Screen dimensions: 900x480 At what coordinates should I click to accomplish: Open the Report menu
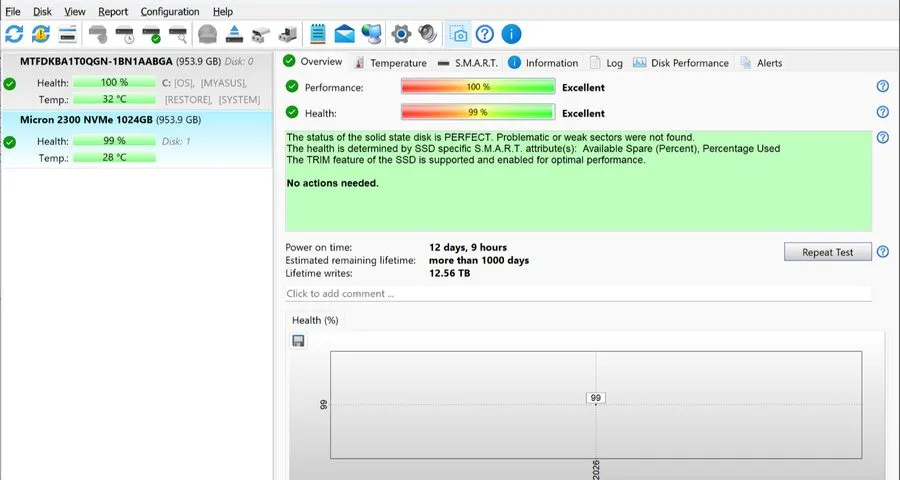pyautogui.click(x=112, y=11)
